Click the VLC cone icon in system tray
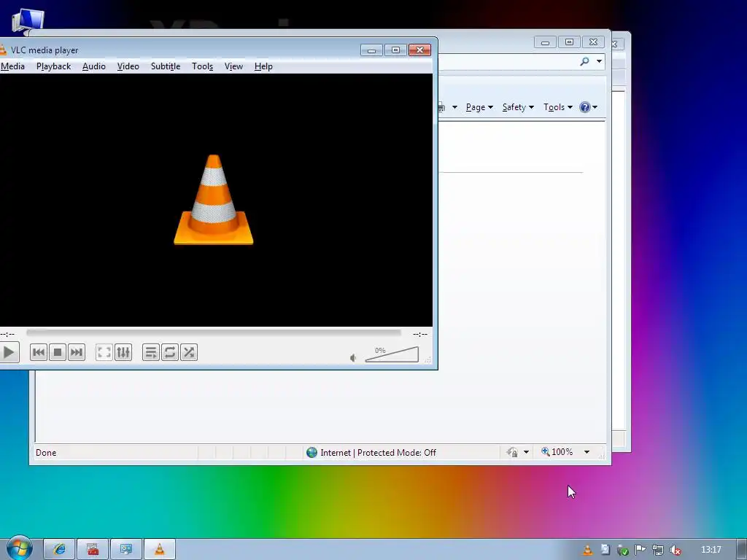The height and width of the screenshot is (560, 747). pos(588,550)
